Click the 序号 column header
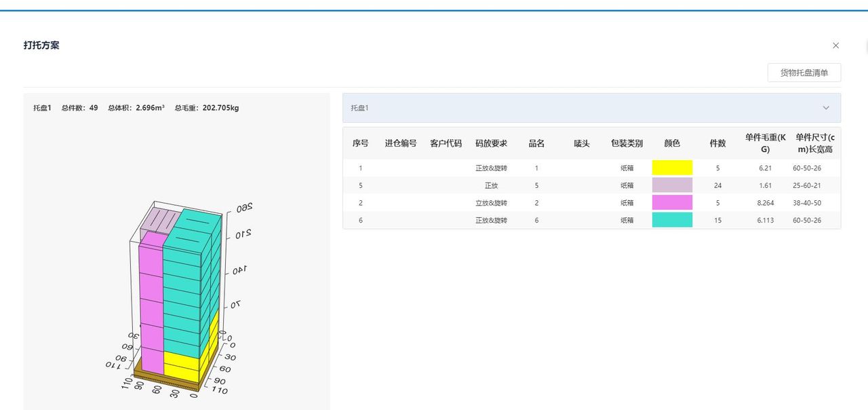Image resolution: width=868 pixels, height=410 pixels. point(360,143)
